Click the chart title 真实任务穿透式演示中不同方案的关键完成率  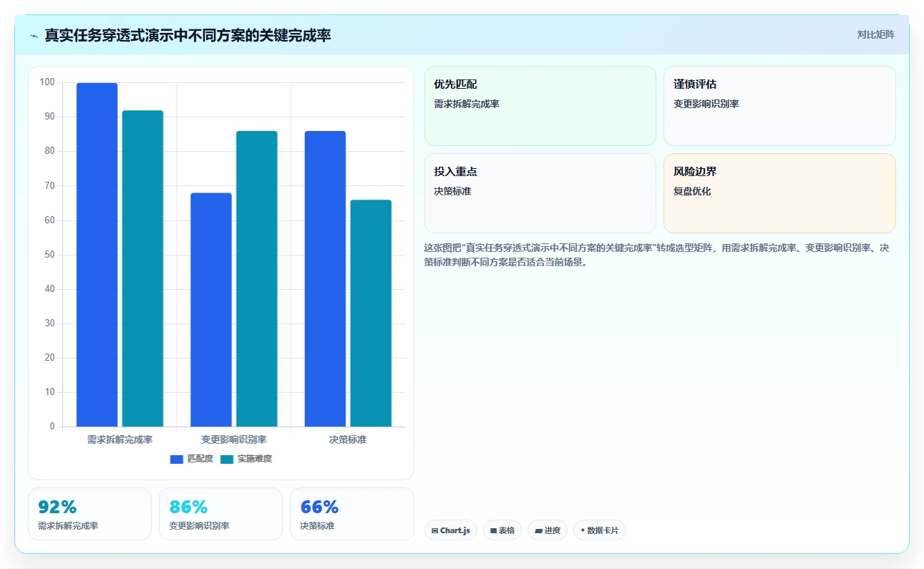coord(188,35)
